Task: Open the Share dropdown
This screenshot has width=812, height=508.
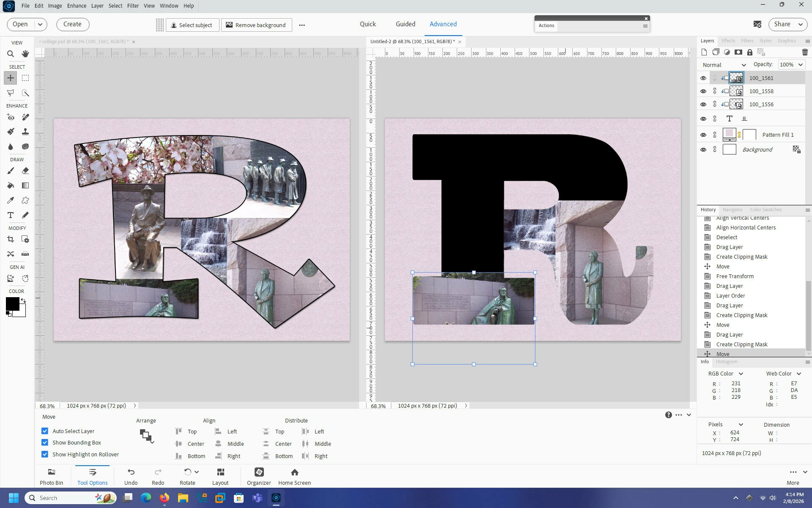Action: click(x=800, y=25)
